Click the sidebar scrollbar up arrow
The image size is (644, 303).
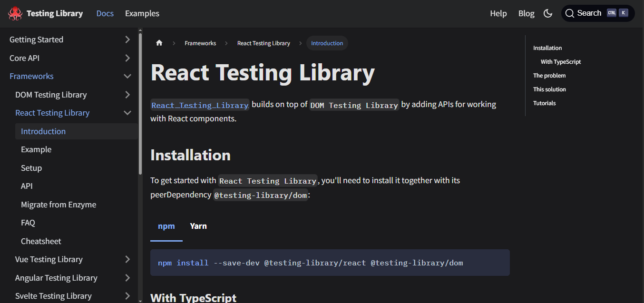pyautogui.click(x=140, y=30)
